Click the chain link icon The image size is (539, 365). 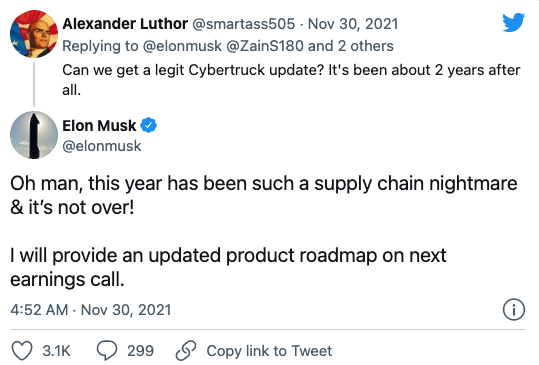tap(186, 351)
